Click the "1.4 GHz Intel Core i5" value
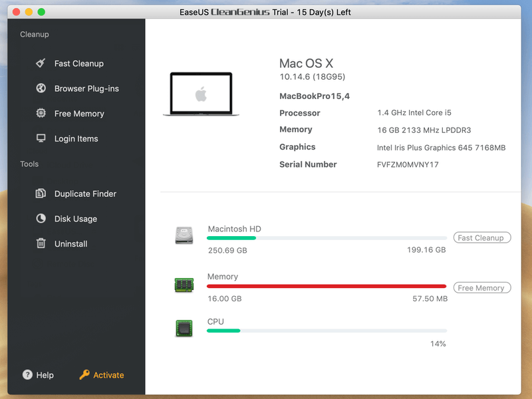This screenshot has width=532, height=399. coord(414,112)
